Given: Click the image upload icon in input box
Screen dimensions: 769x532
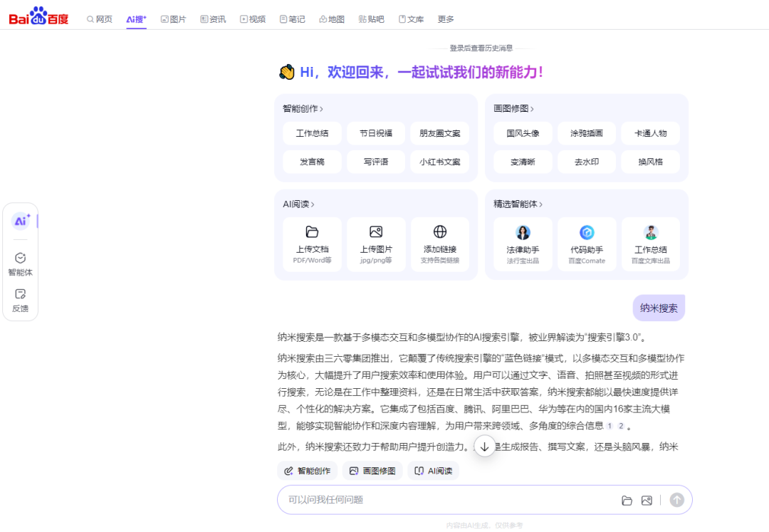Looking at the screenshot, I should [647, 500].
